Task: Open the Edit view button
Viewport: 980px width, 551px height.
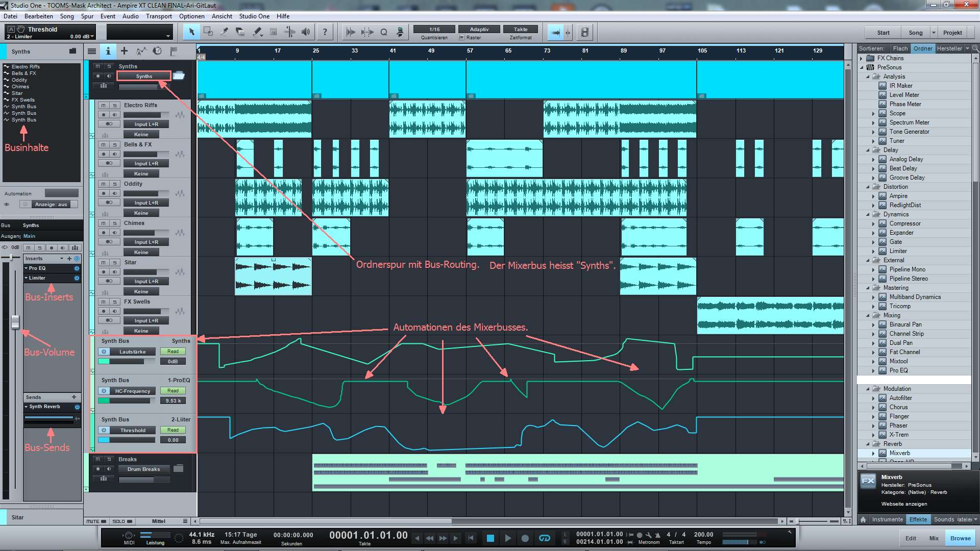Action: point(911,538)
